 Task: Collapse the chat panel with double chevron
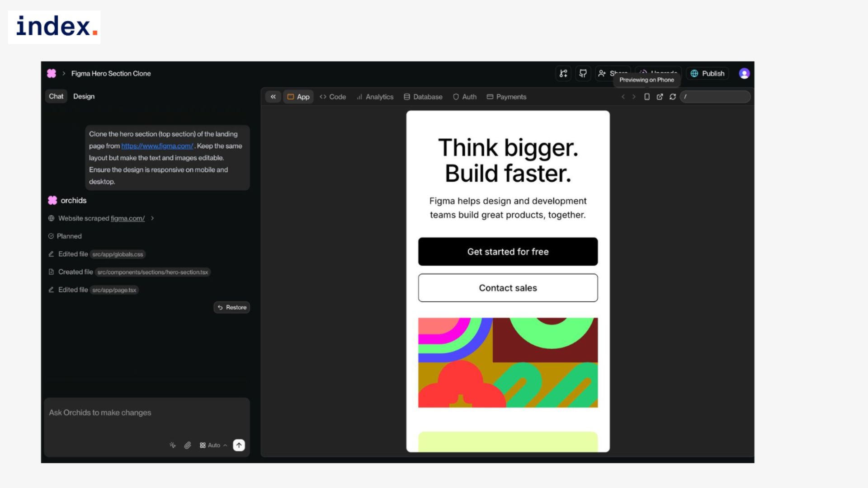point(273,97)
